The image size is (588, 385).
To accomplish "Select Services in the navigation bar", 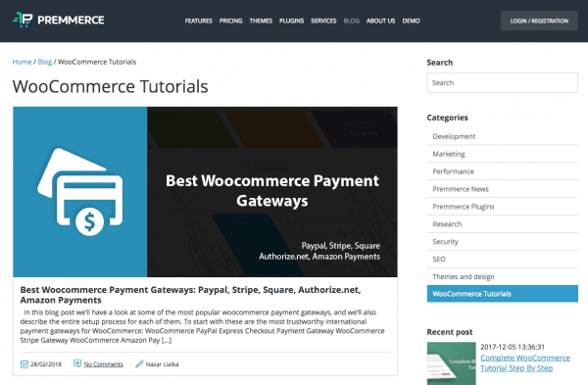I will (323, 21).
